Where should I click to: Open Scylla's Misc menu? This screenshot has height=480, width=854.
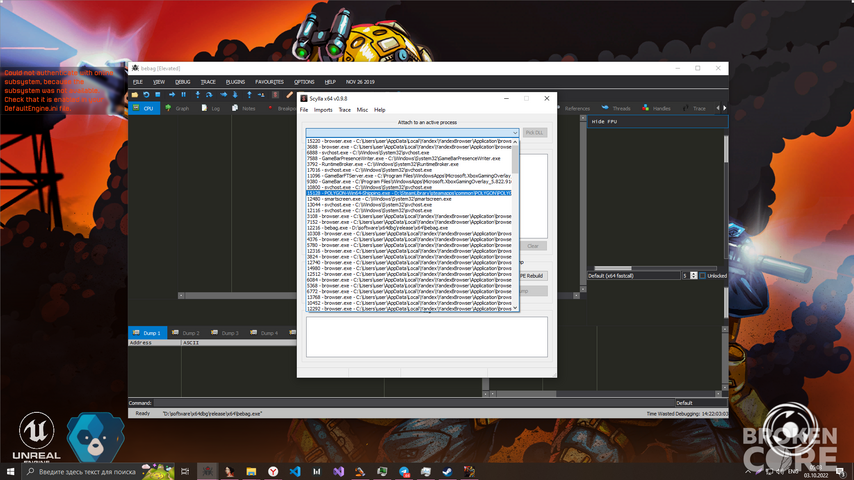(x=362, y=110)
